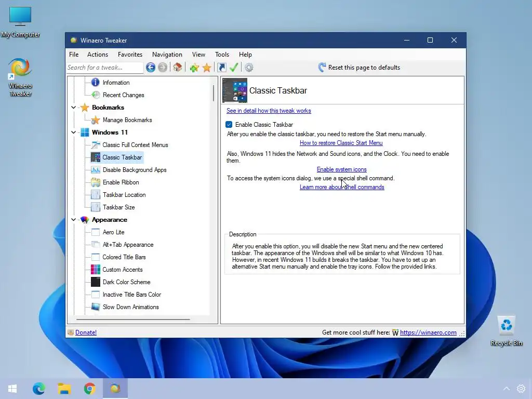Open bookmarks with the gold star toolbar icon
Image resolution: width=532 pixels, height=399 pixels.
tap(207, 68)
